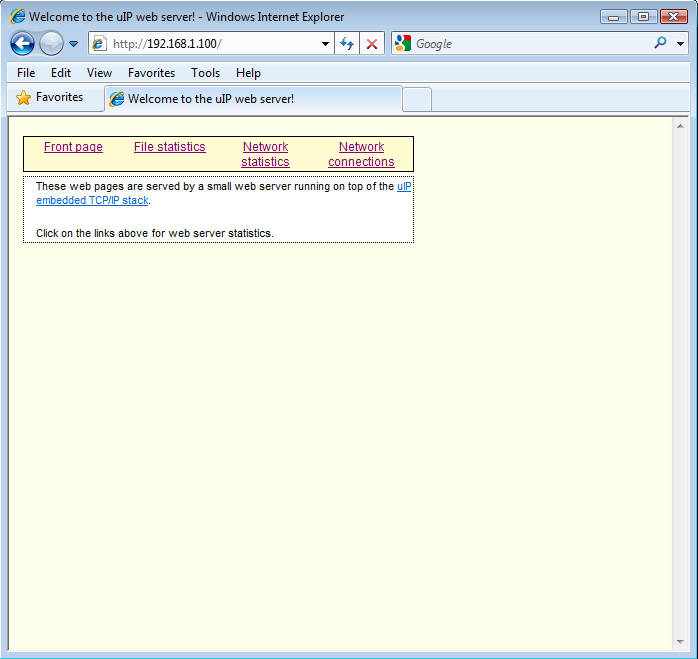Open the Network connections link
Screen dimensions: 698x659
coord(361,154)
